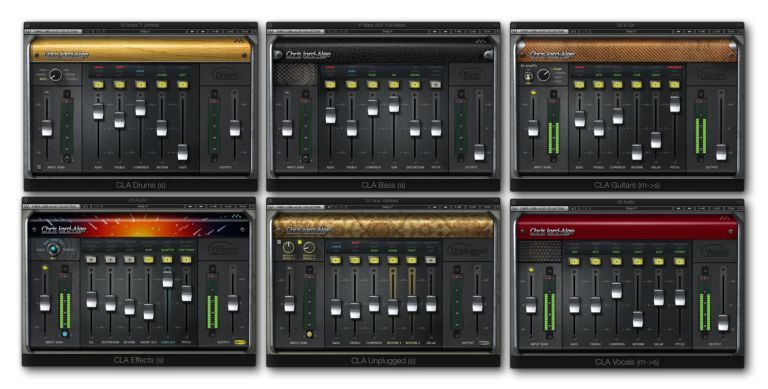Click the sensitivity LED below CLA Effects input meter
This screenshot has width=768, height=389.
(65, 334)
